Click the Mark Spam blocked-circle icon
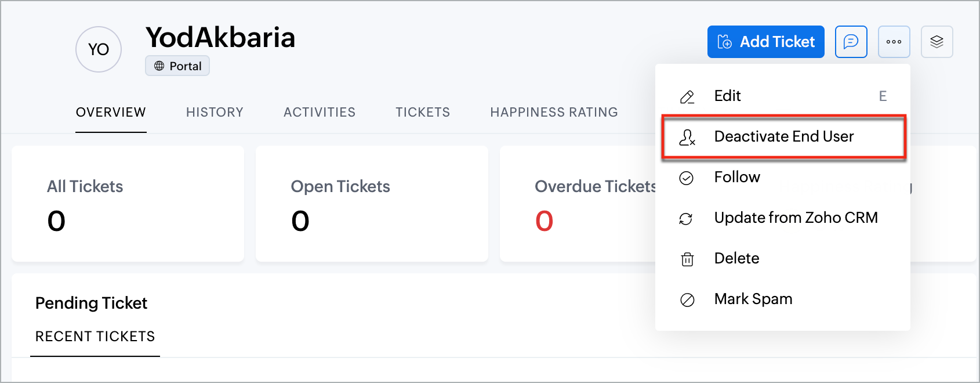Image resolution: width=980 pixels, height=383 pixels. (x=687, y=299)
